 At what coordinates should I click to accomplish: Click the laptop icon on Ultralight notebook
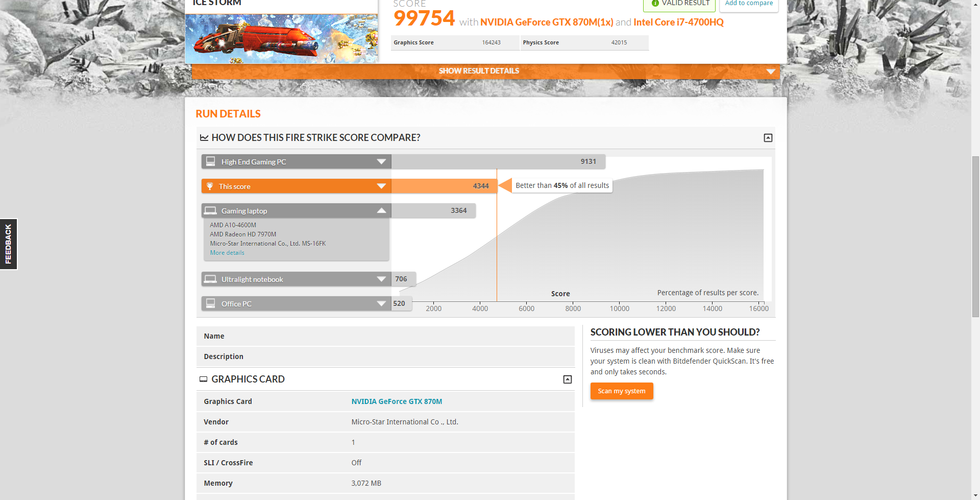click(210, 279)
